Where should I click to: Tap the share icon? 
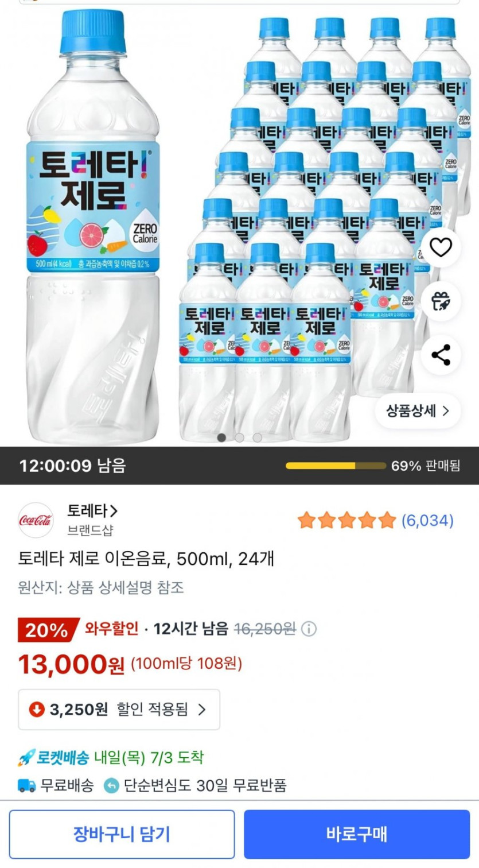pos(441,355)
